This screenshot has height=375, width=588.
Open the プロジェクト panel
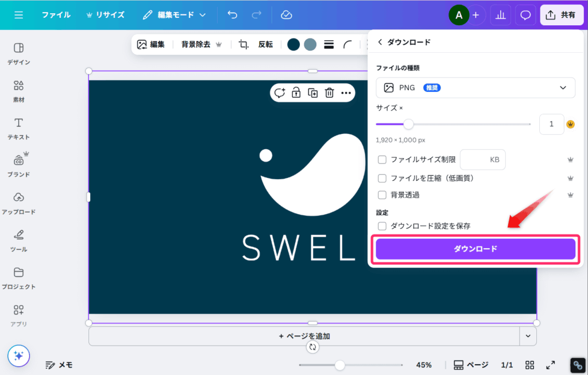[19, 279]
